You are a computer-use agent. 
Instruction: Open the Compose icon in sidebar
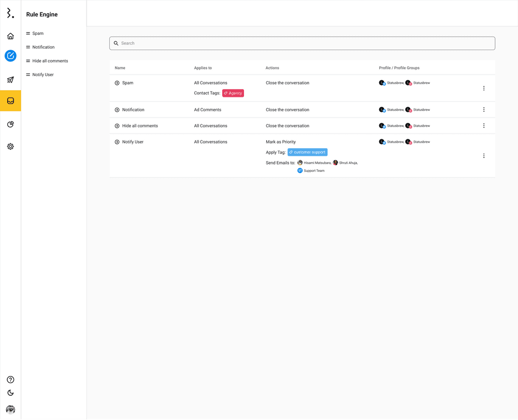click(10, 56)
